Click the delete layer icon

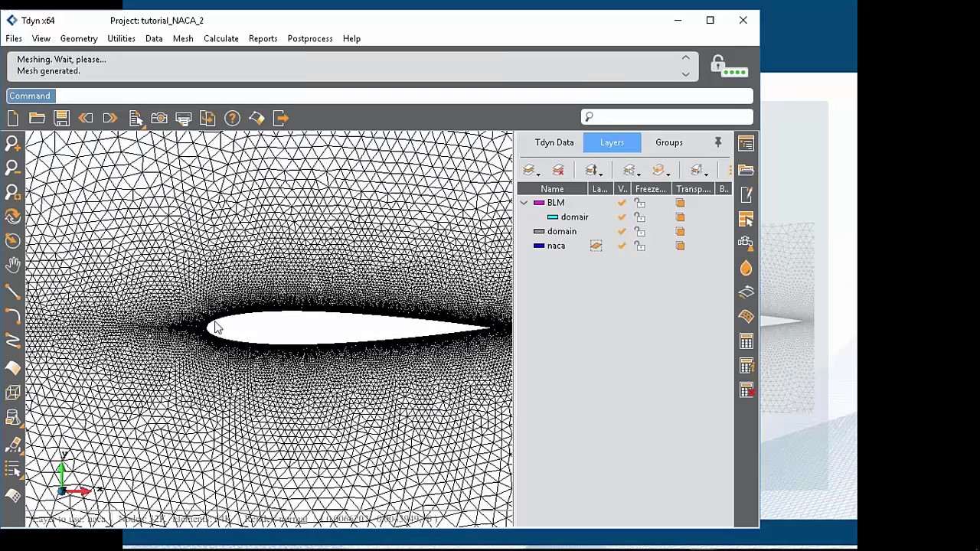click(x=558, y=170)
